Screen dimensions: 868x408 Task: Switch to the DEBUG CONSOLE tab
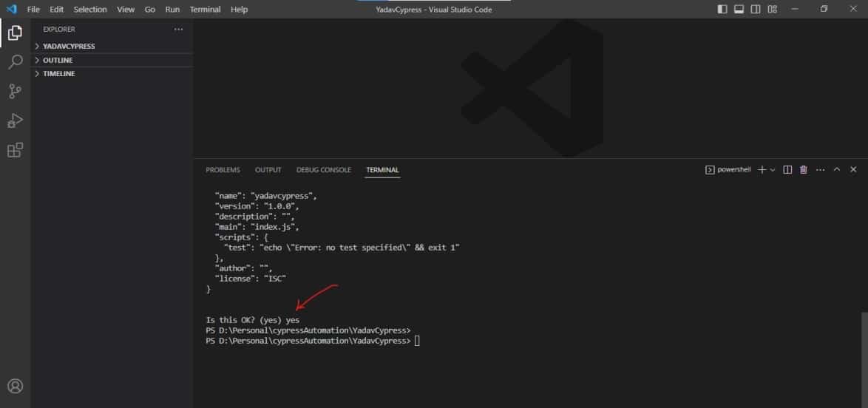pyautogui.click(x=324, y=170)
